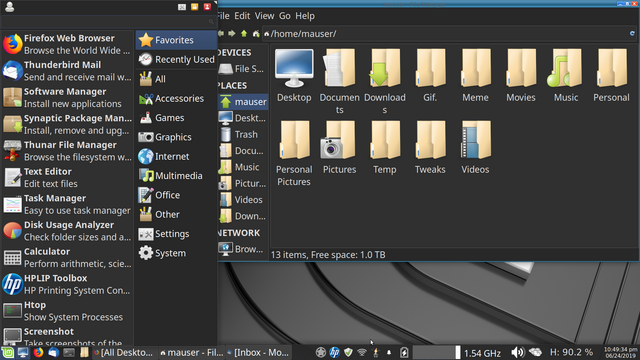Launch Firefox Web Browser from favorites
Screen dimensions: 640x360
click(67, 44)
